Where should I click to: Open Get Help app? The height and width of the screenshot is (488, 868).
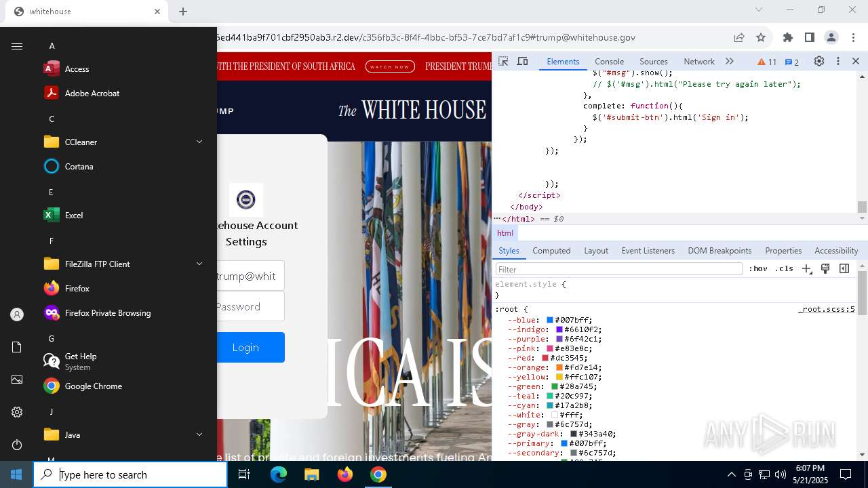click(122, 362)
